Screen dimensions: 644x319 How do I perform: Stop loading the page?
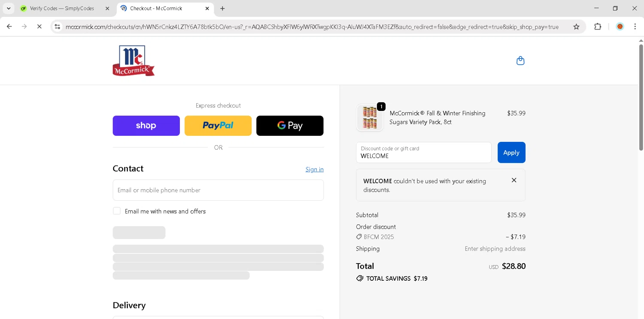pyautogui.click(x=39, y=27)
